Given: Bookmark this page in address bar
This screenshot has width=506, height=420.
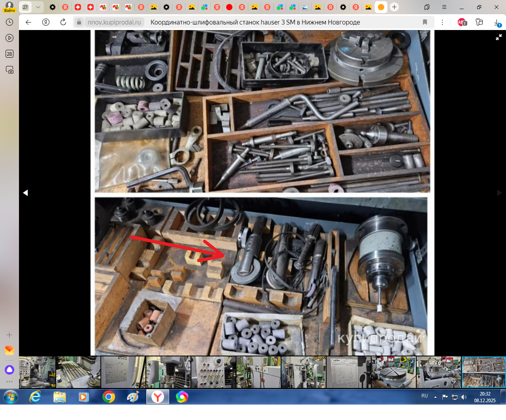Looking at the screenshot, I should 425,22.
